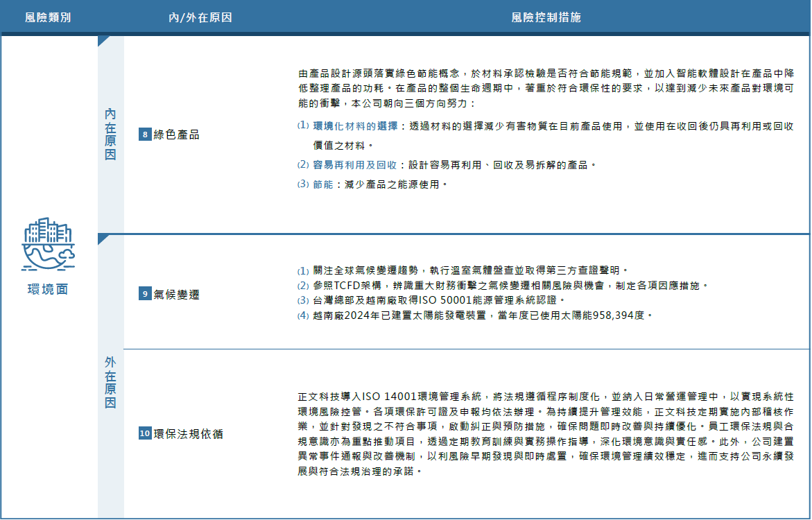Viewport: 812px width, 520px height.
Task: Click the number 8 badge
Action: [x=145, y=135]
